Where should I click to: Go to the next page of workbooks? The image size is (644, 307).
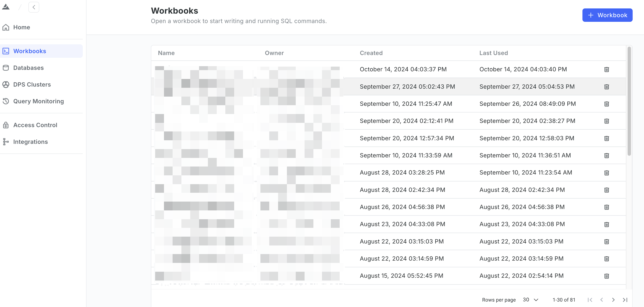613,300
